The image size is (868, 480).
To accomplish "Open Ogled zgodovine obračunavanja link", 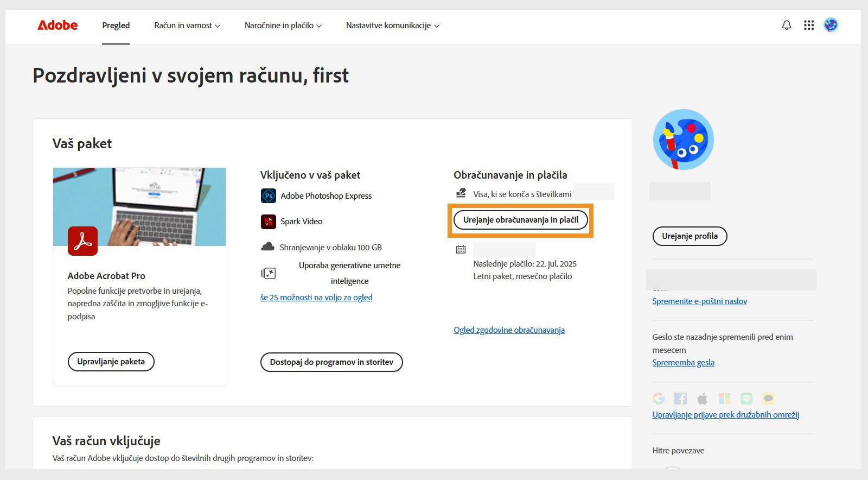I will tap(509, 330).
